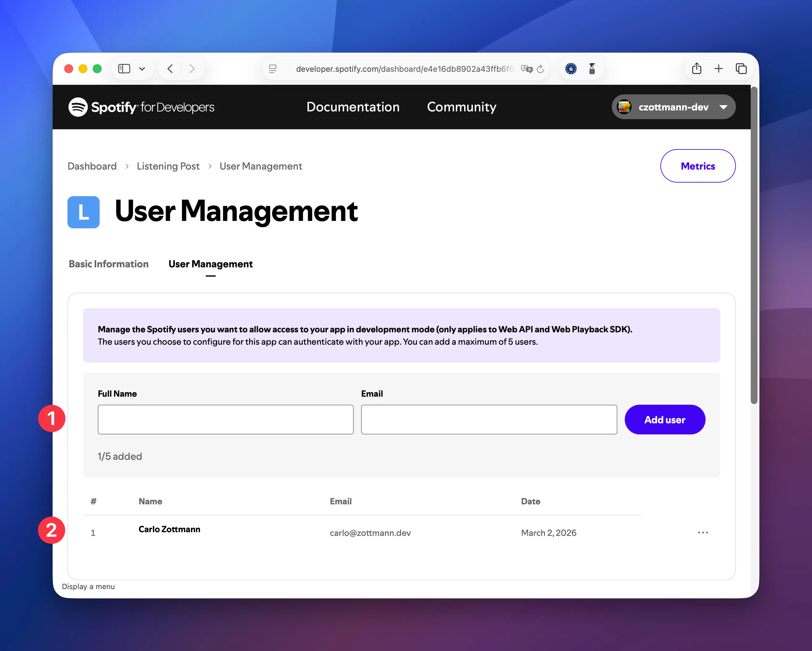Click inside the Full Name input field
Screen dimensions: 812x651
coord(225,420)
